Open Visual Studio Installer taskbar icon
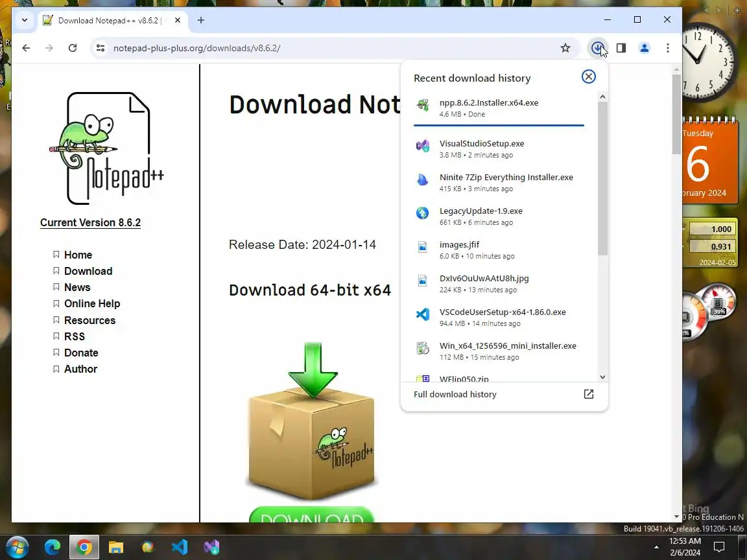Viewport: 747px width, 560px height. 211,547
